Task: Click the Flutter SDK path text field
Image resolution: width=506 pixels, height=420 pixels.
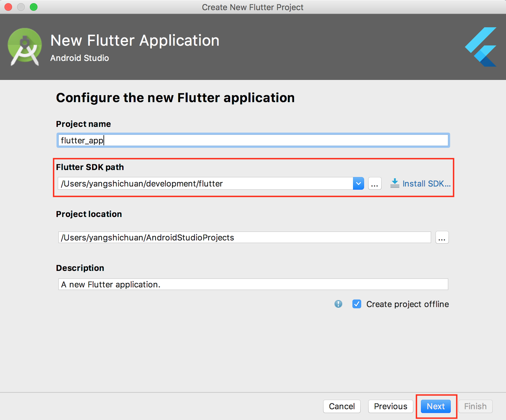Action: pyautogui.click(x=205, y=183)
